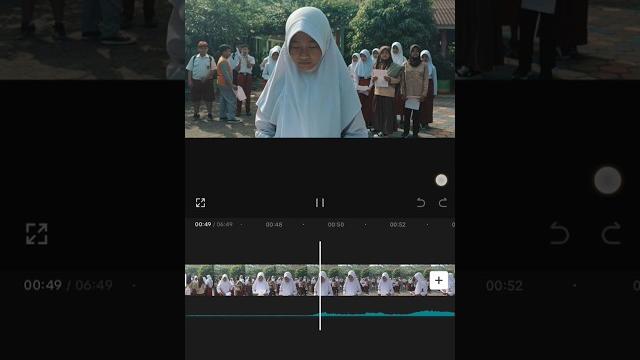Screen dimensions: 640x360
Task: Click the blurred 00:49 / 06:49 background text
Action: [x=68, y=285]
